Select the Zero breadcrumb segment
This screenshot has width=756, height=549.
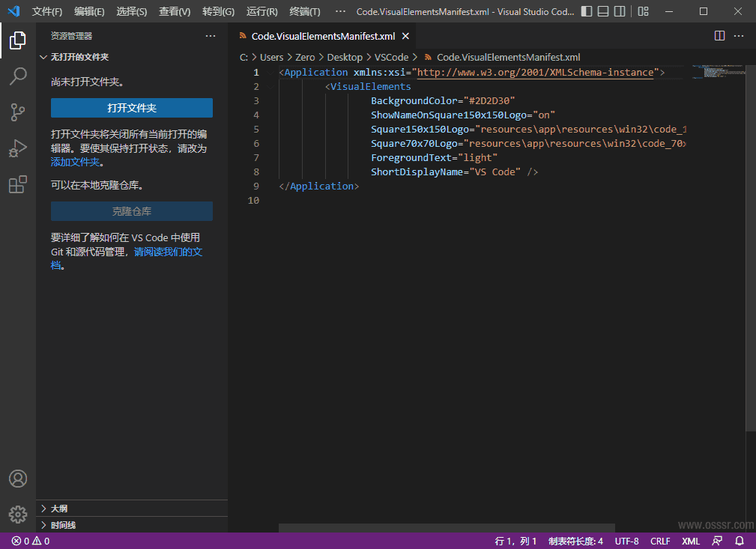coord(305,58)
